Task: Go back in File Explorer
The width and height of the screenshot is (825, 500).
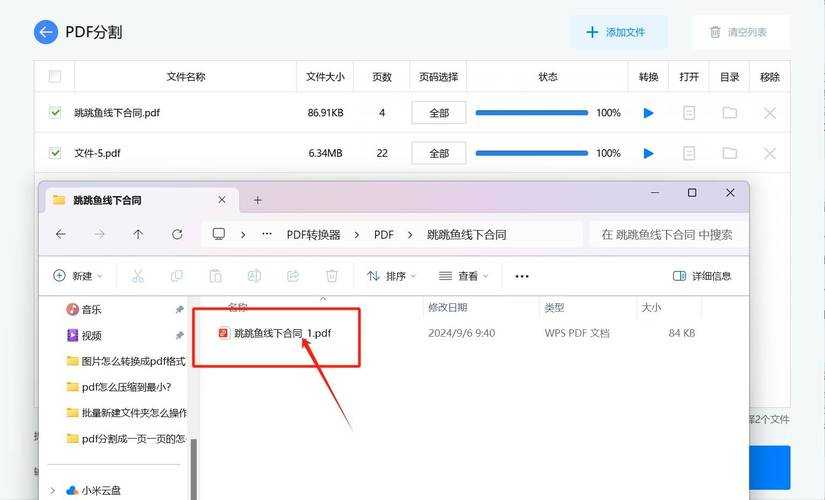Action: 61,234
